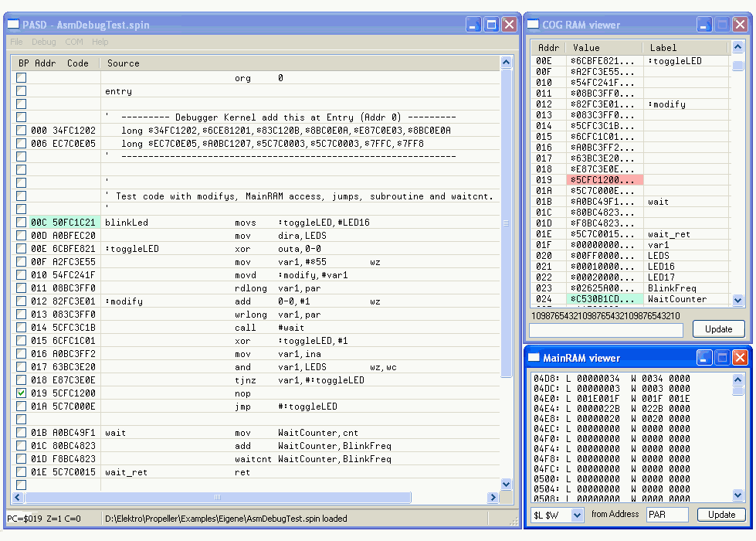This screenshot has width=756, height=541.
Task: Enable breakpoint on address 01B wait line
Action: [x=22, y=433]
